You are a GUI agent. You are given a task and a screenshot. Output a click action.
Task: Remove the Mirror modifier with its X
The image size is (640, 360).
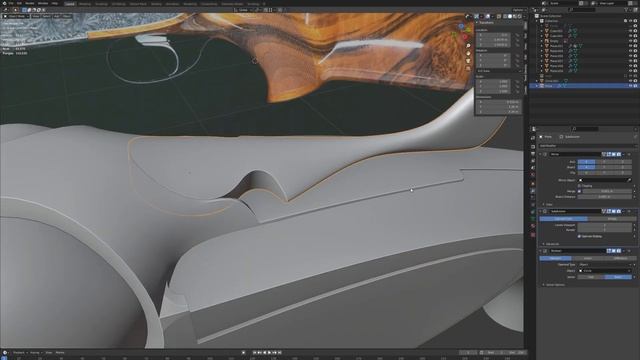(629, 154)
